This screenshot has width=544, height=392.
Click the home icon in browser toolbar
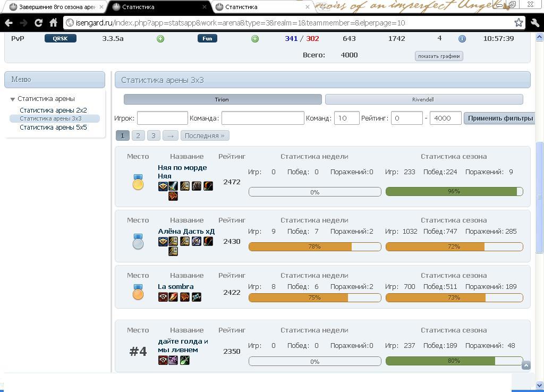53,23
